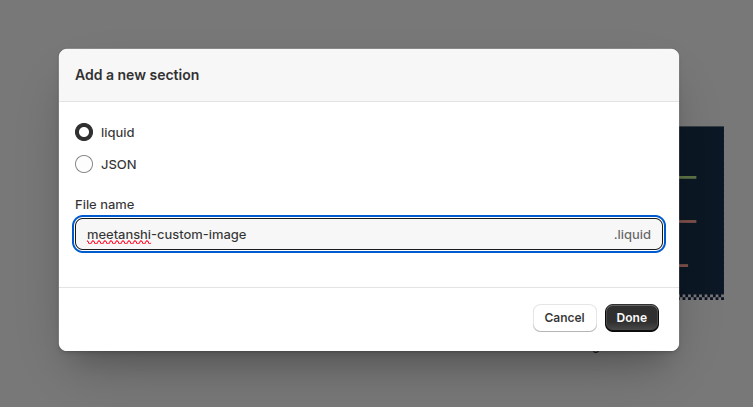
Task: Click the "liquid" option label text
Action: 117,132
